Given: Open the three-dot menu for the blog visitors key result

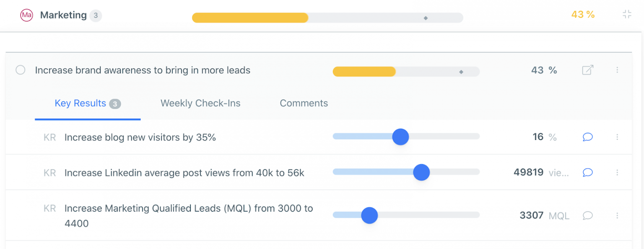Looking at the screenshot, I should [617, 137].
